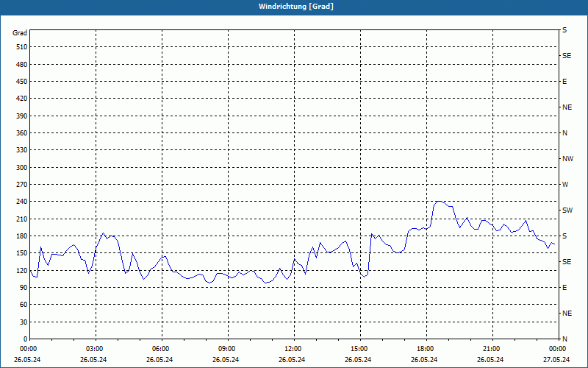Select the 06:00 time axis label
588x368 pixels.
[x=162, y=348]
